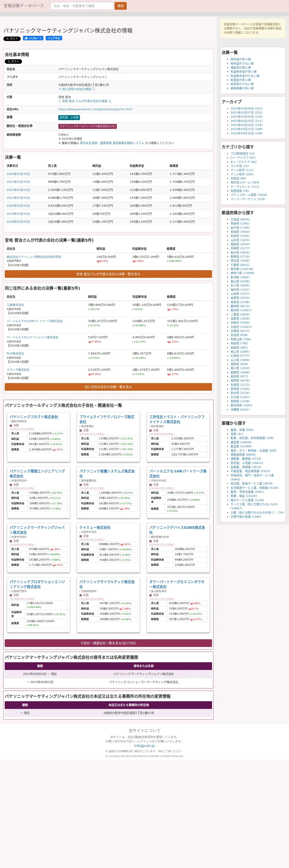The height and width of the screenshot is (868, 289).
Task: Focus the 社名・地名・代表者名で検索 search field
Action: coord(82,6)
